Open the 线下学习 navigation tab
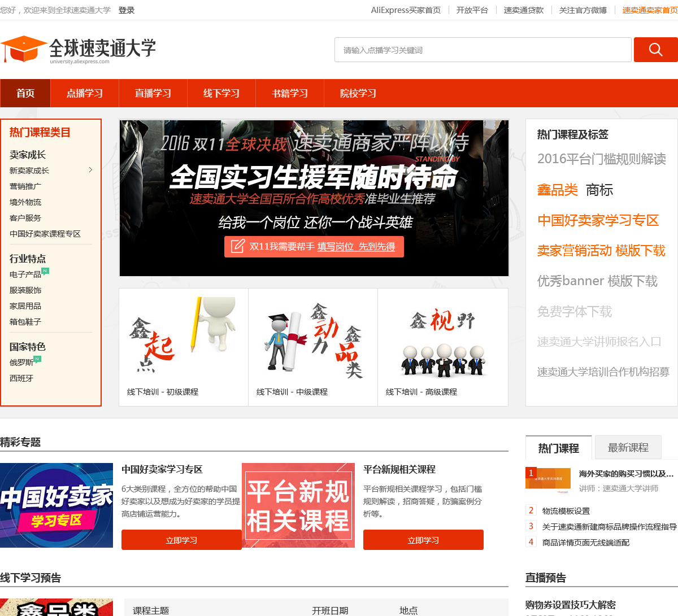The height and width of the screenshot is (616, 678). [221, 93]
